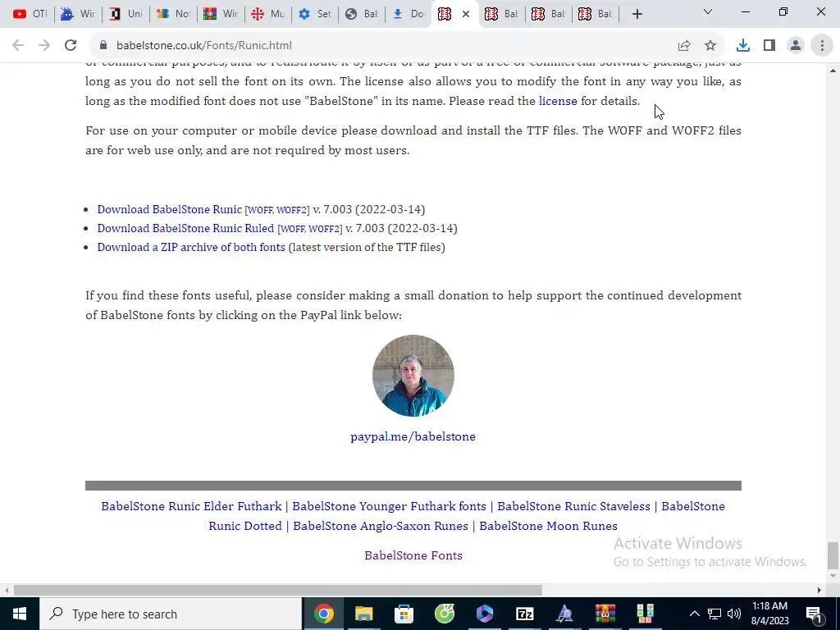This screenshot has height=630, width=840.
Task: Switch to the Settings tab
Action: coord(316,14)
